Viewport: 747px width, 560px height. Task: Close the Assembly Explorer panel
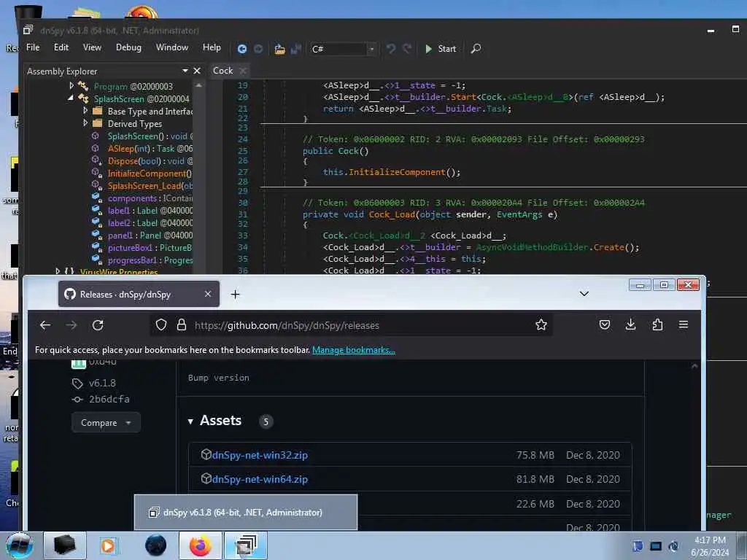[197, 71]
